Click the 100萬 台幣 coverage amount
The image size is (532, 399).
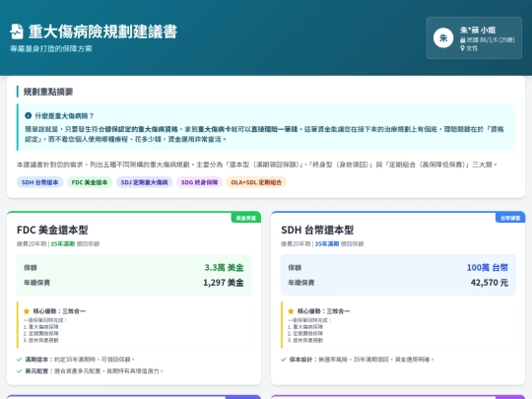coord(488,268)
